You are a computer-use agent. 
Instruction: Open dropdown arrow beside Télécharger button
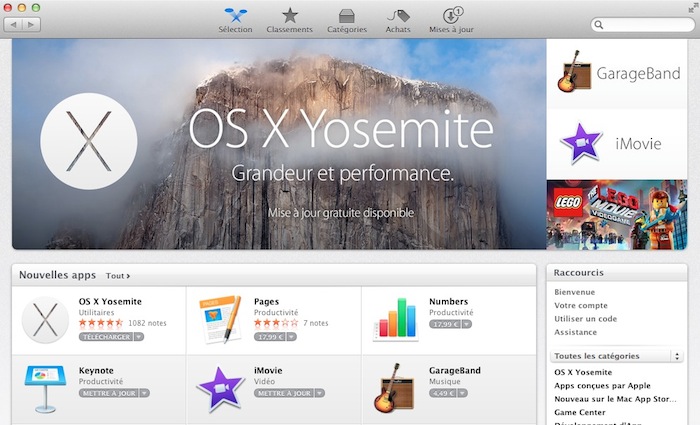pyautogui.click(x=139, y=337)
